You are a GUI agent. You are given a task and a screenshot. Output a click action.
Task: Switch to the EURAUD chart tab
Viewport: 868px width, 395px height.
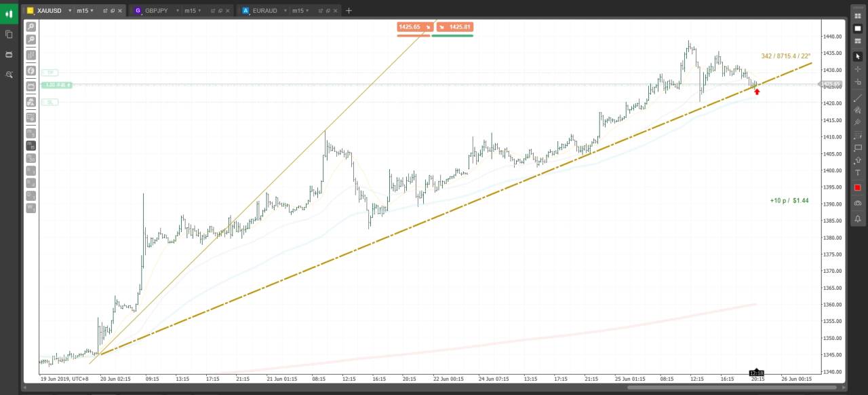point(264,11)
